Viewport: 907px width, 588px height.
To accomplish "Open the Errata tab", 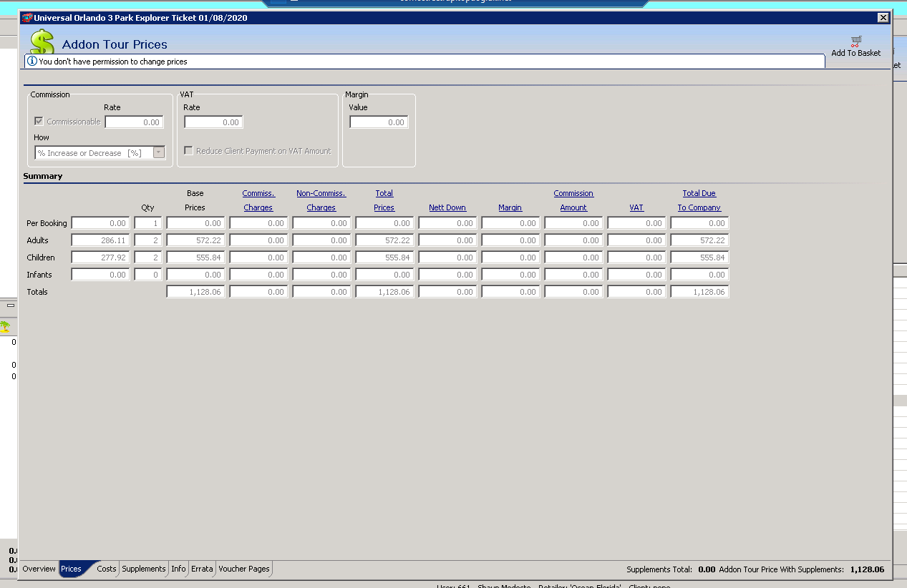I will pos(202,569).
